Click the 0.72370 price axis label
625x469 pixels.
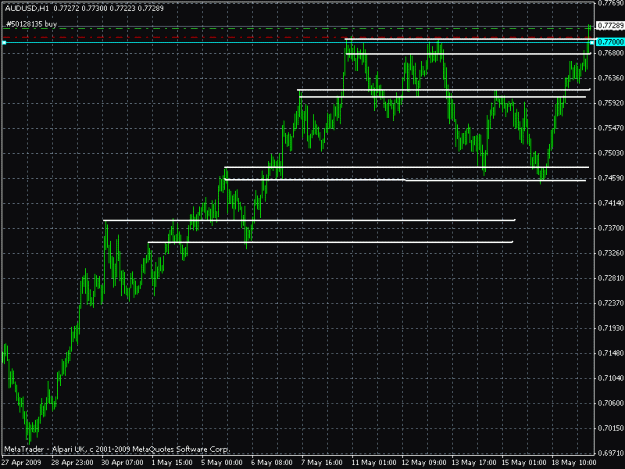610,303
